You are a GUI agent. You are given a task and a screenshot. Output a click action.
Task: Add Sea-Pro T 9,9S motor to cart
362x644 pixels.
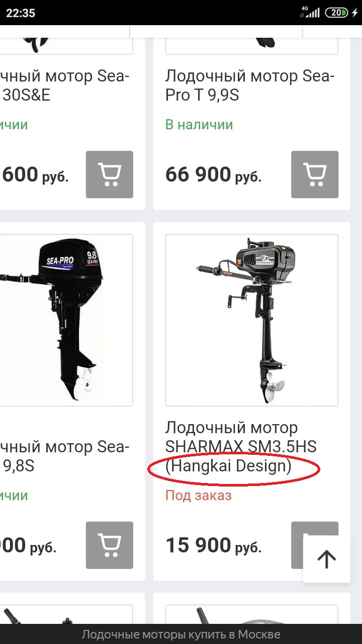point(315,174)
